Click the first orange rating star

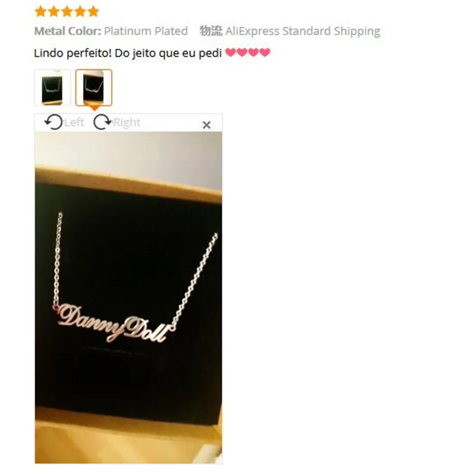click(41, 11)
